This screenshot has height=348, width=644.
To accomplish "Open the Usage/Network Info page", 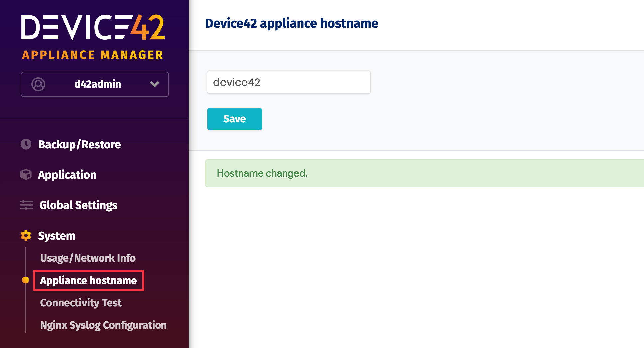I will (88, 258).
